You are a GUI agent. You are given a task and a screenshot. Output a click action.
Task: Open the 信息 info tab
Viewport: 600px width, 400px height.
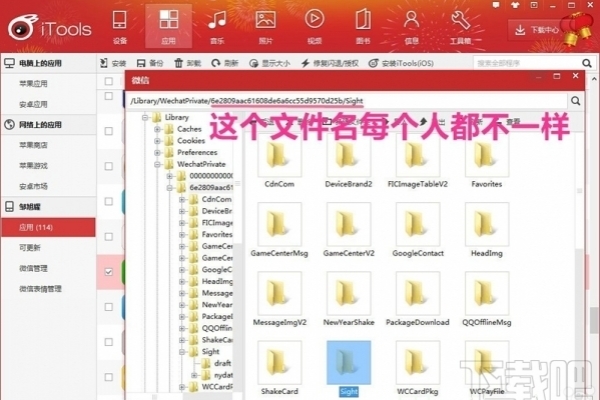coord(411,27)
